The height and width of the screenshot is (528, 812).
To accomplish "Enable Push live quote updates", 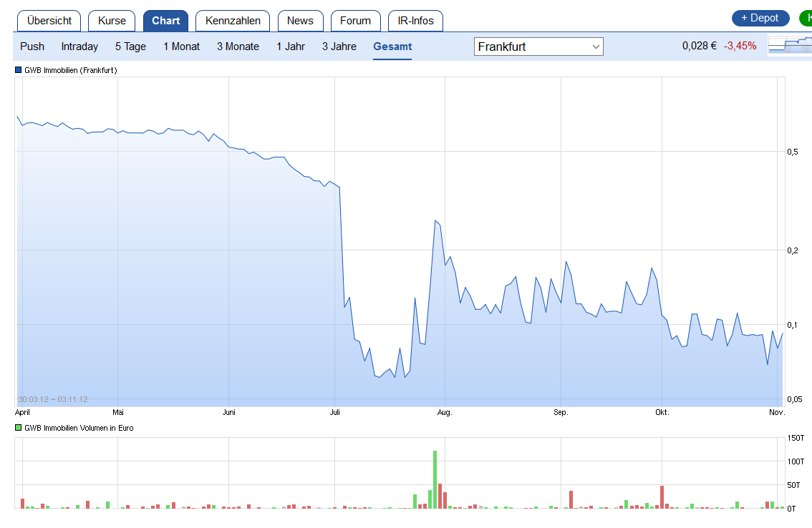I will (x=32, y=46).
